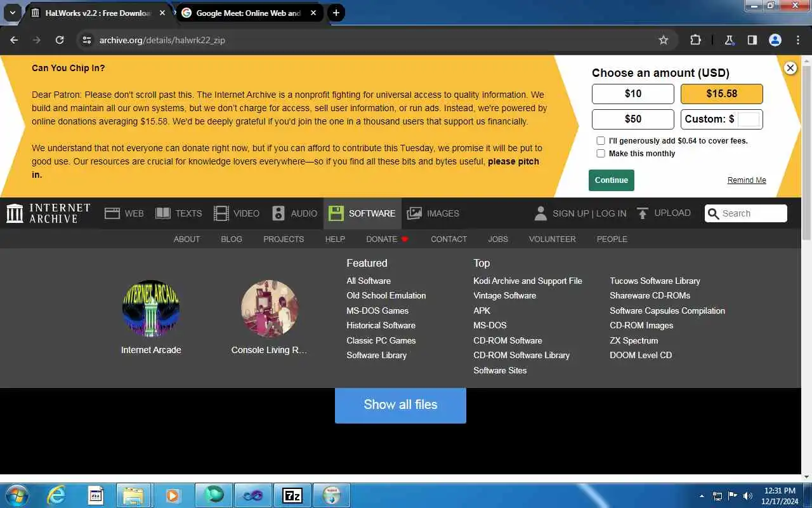Click the search magnifier icon
This screenshot has height=508, width=812.
pos(713,214)
